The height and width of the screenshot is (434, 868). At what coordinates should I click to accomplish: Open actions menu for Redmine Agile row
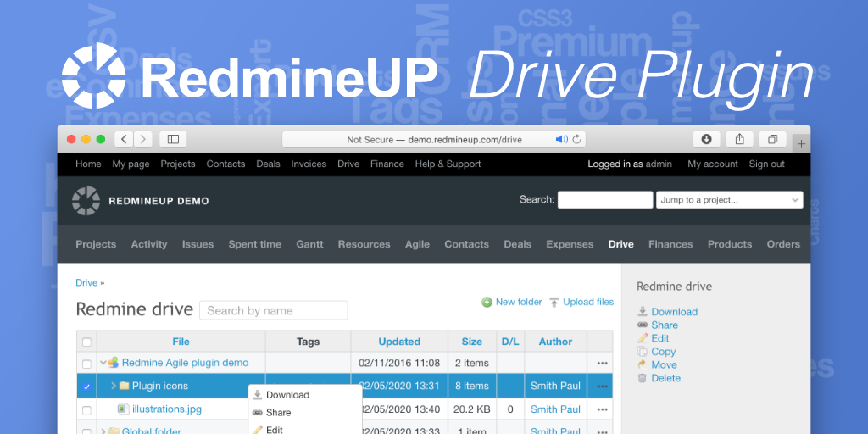[602, 363]
